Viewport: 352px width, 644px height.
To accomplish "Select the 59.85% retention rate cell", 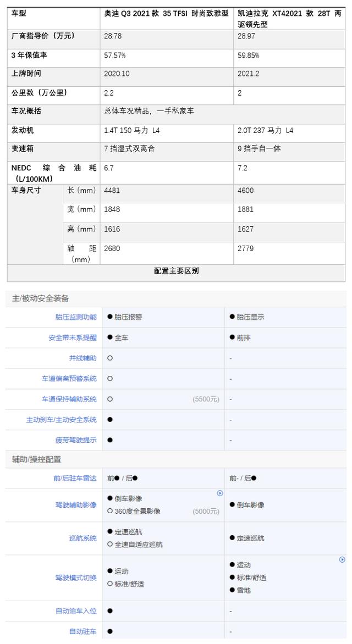I will click(289, 58).
